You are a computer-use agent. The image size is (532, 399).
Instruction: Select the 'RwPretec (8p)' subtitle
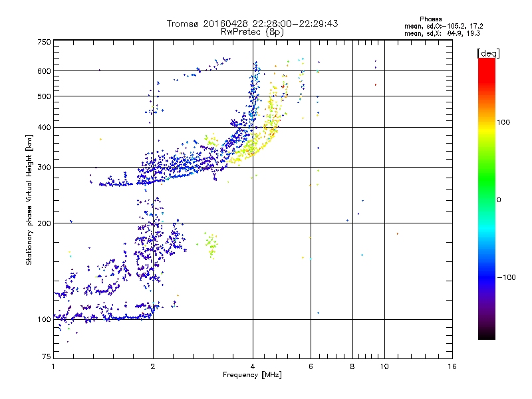pyautogui.click(x=252, y=32)
